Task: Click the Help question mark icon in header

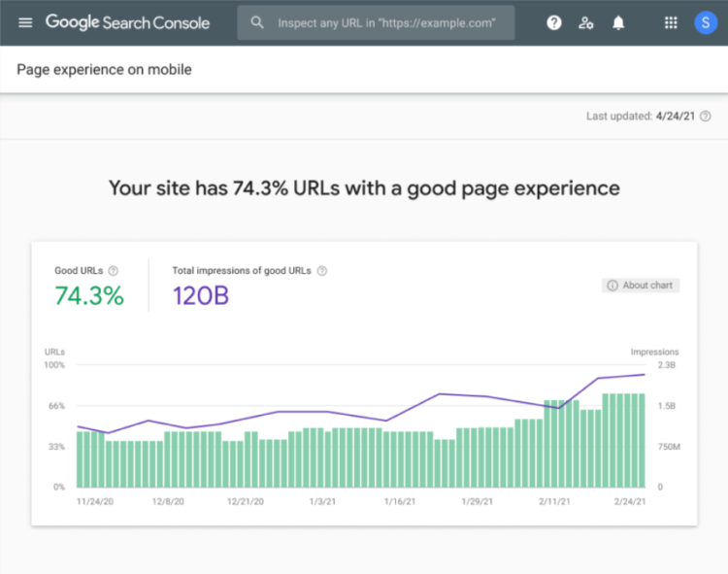Action: pos(554,22)
